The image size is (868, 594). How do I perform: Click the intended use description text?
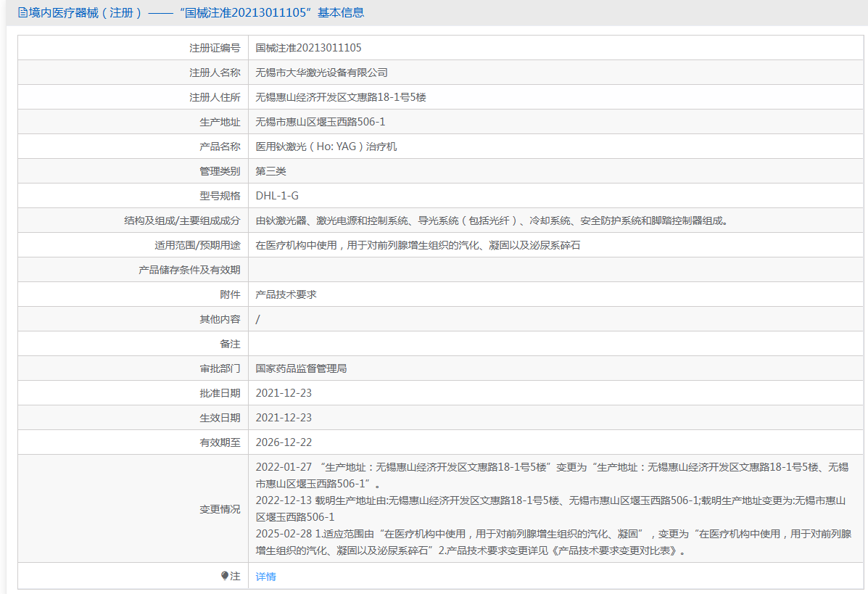[418, 245]
